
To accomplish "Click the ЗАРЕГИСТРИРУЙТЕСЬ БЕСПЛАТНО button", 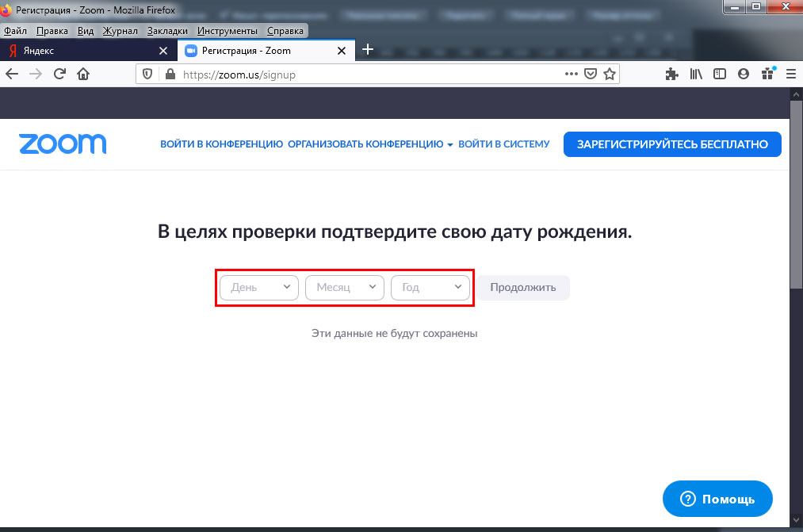I will click(671, 144).
